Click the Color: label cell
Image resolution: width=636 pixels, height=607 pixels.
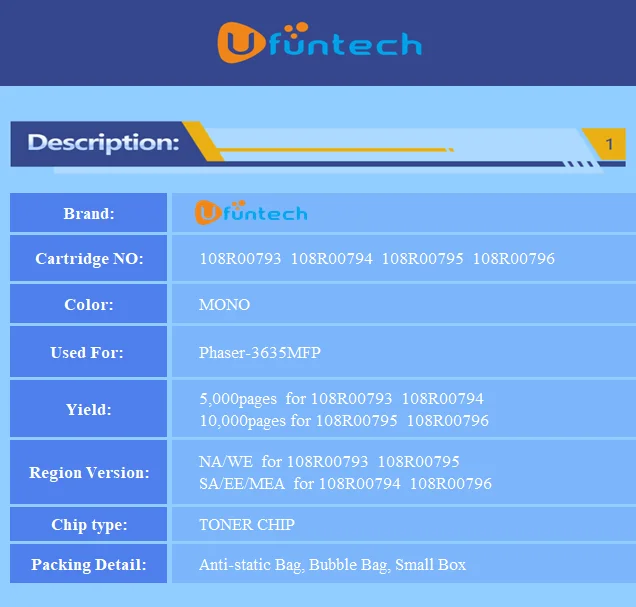pyautogui.click(x=88, y=304)
